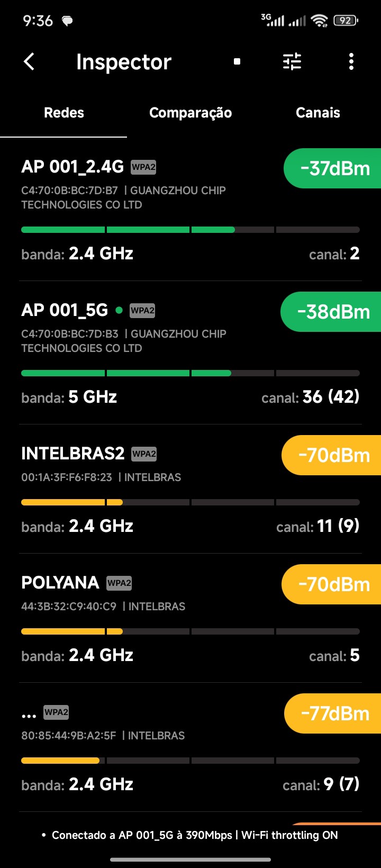This screenshot has width=381, height=868.
Task: Open the filter sliders icon
Action: point(292,62)
